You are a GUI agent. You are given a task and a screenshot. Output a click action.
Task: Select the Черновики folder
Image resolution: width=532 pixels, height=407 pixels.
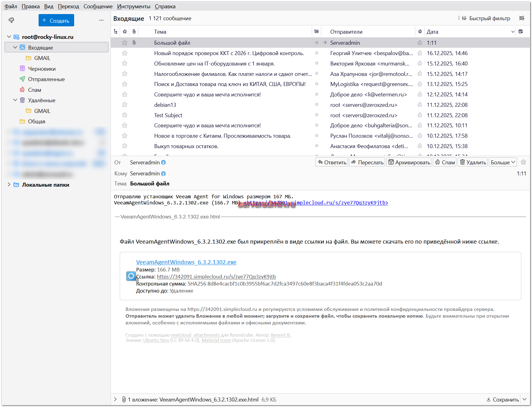point(42,69)
